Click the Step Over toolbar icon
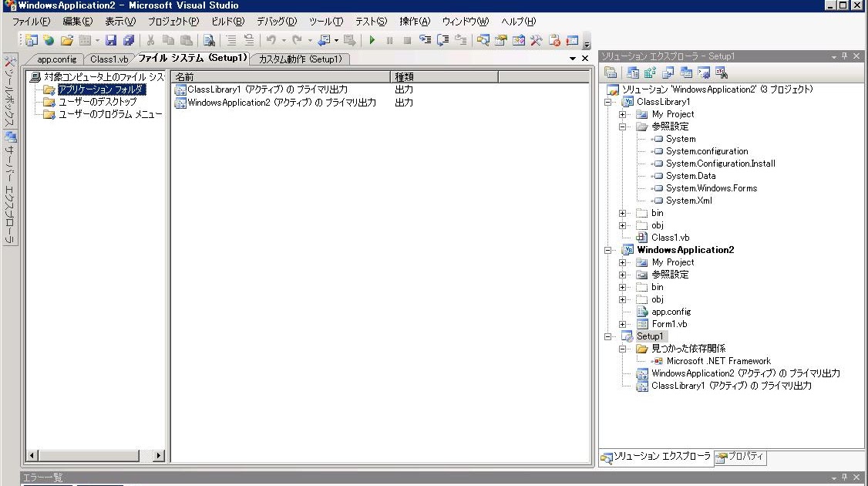868x486 pixels. tap(442, 40)
